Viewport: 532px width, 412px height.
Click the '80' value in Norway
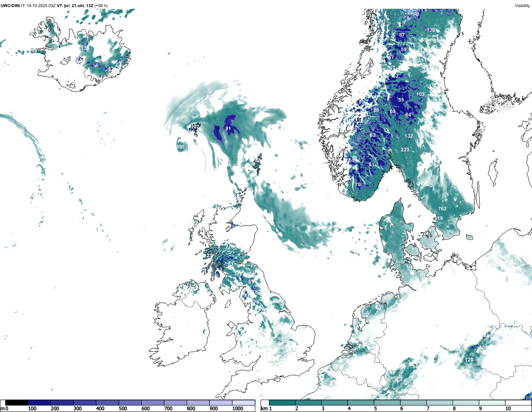[x=376, y=110]
